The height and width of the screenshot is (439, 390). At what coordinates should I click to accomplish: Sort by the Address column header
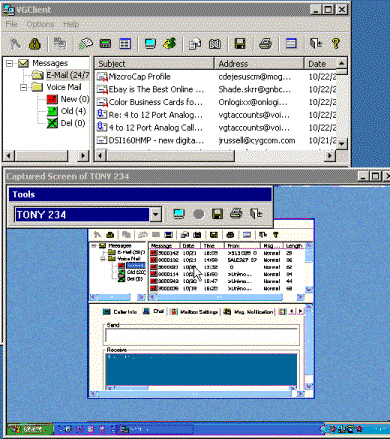[x=259, y=63]
